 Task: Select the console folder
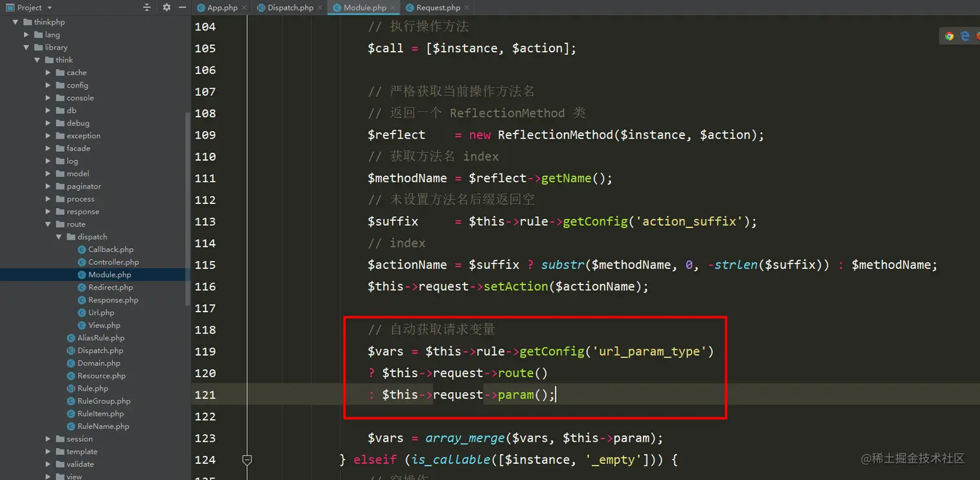click(x=80, y=98)
